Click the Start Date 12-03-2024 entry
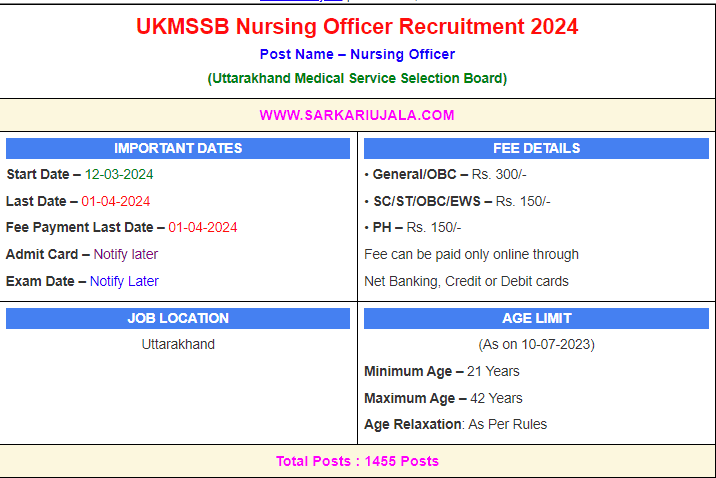Viewport: 716px width, 478px height. 80,174
